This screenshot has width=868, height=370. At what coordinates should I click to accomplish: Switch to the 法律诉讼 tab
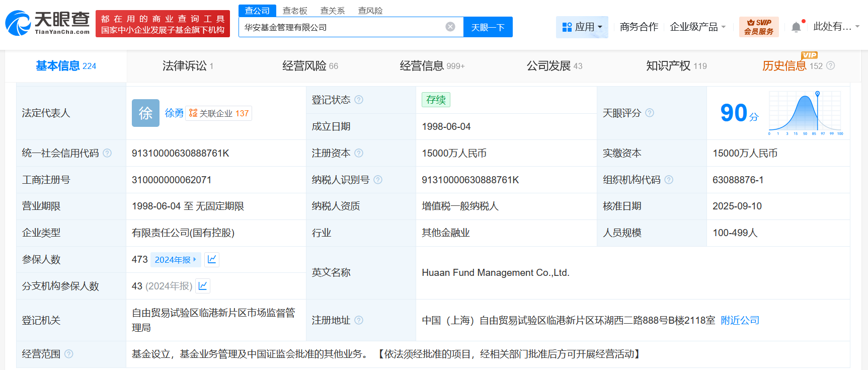[188, 66]
